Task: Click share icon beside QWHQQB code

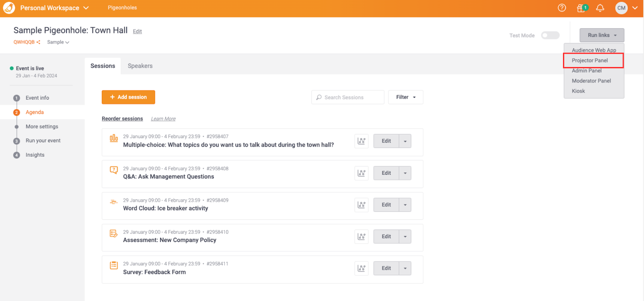Action: pos(39,42)
